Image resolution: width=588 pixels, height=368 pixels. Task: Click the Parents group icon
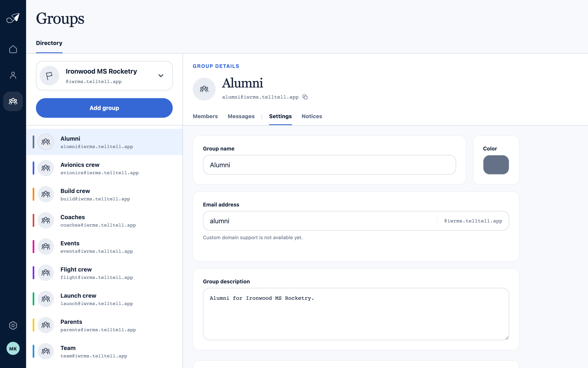pyautogui.click(x=46, y=325)
